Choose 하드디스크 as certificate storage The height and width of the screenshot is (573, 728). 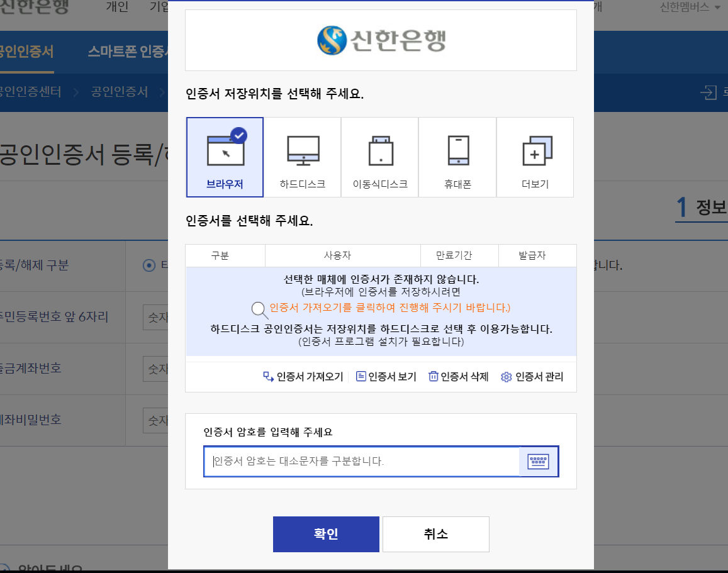[x=302, y=157]
